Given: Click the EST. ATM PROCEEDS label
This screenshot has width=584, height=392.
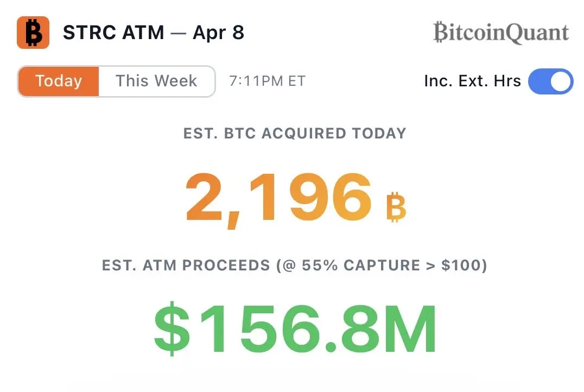Looking at the screenshot, I should (x=186, y=266).
